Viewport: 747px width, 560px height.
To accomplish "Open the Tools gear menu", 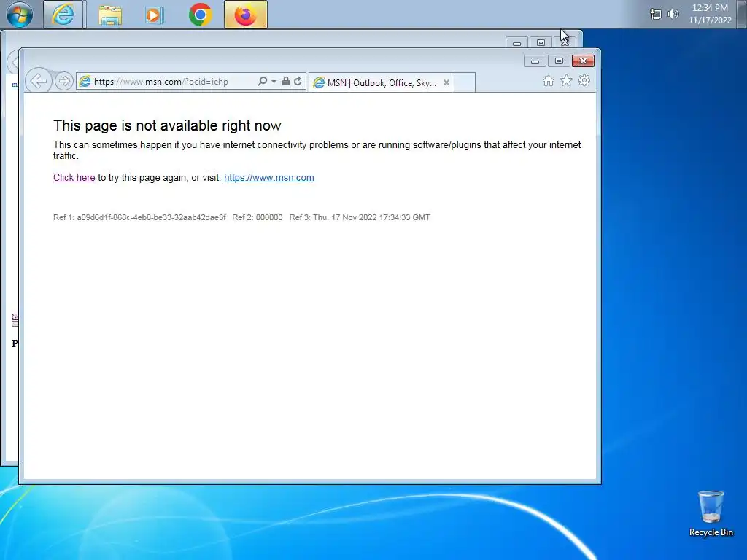I will click(584, 80).
